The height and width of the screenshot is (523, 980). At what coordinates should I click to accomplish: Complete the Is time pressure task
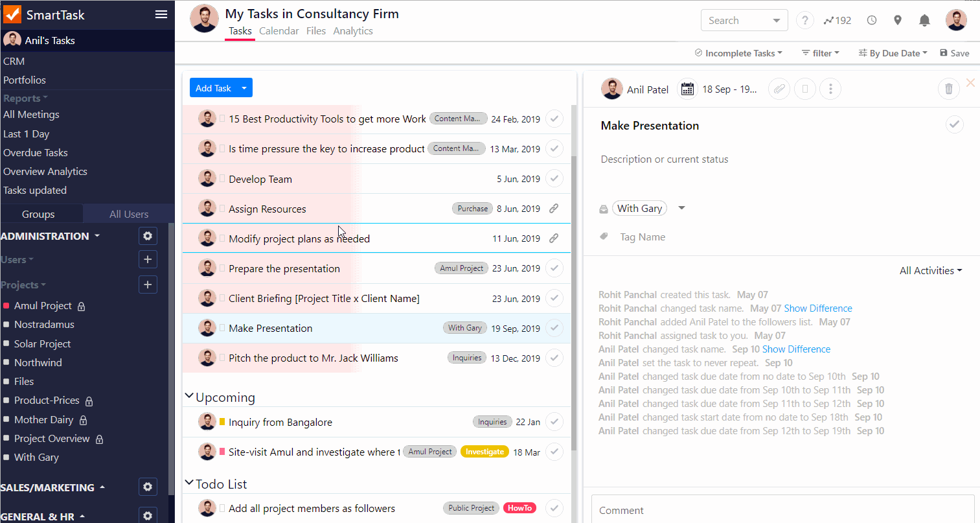click(x=554, y=148)
